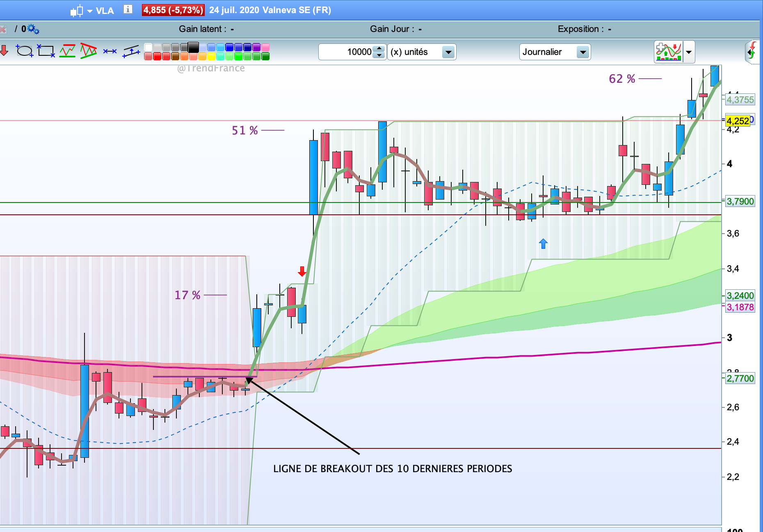
Task: Select the 62 % annotation text
Action: tap(622, 79)
